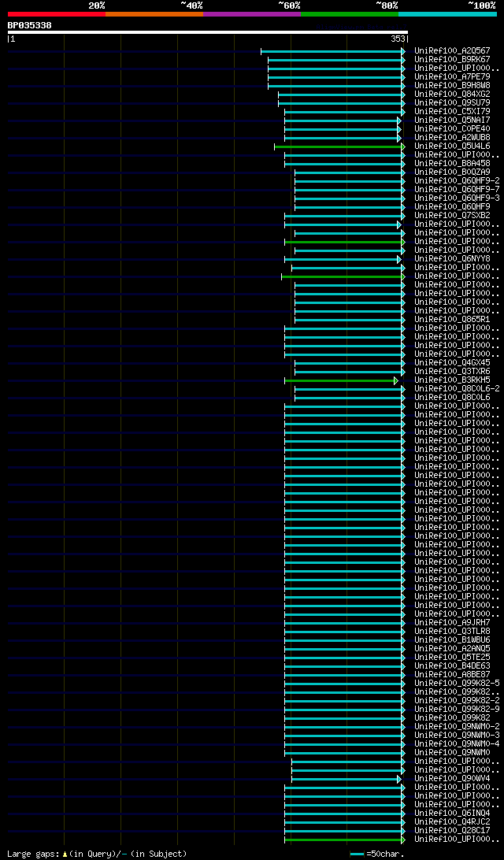Click the cyan alignment bar for Q90WV4
504x860 pixels.
coord(346,779)
